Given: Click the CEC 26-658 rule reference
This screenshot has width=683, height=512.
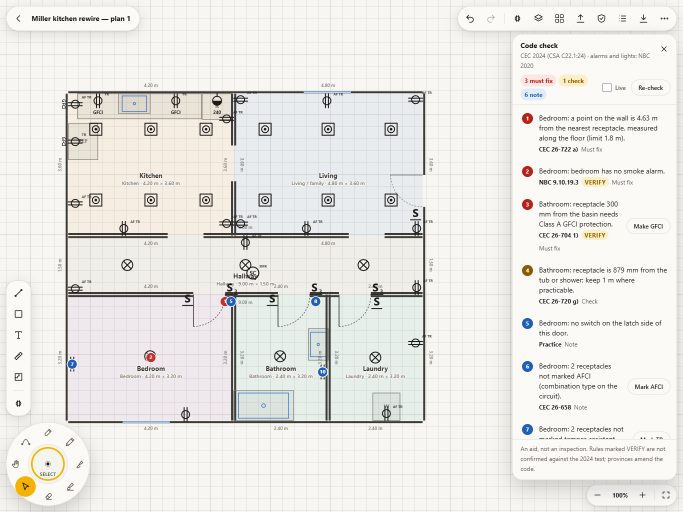Looking at the screenshot, I should [555, 407].
